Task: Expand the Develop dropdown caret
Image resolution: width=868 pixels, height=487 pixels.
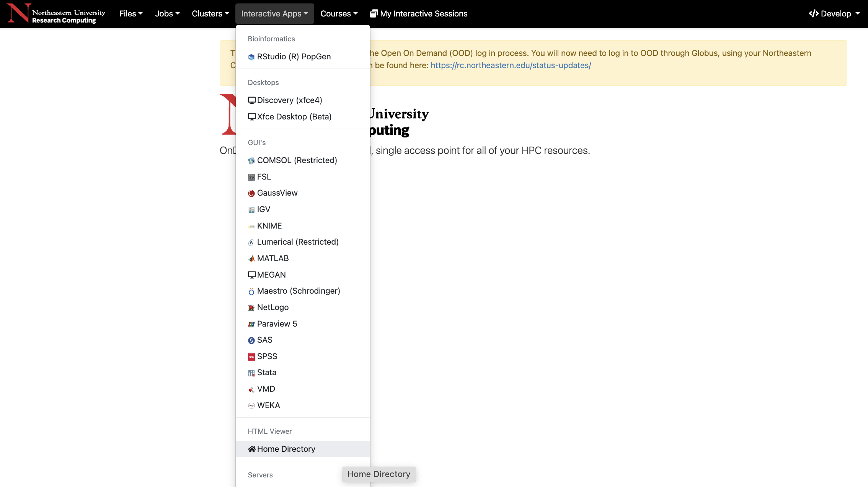Action: click(x=858, y=14)
